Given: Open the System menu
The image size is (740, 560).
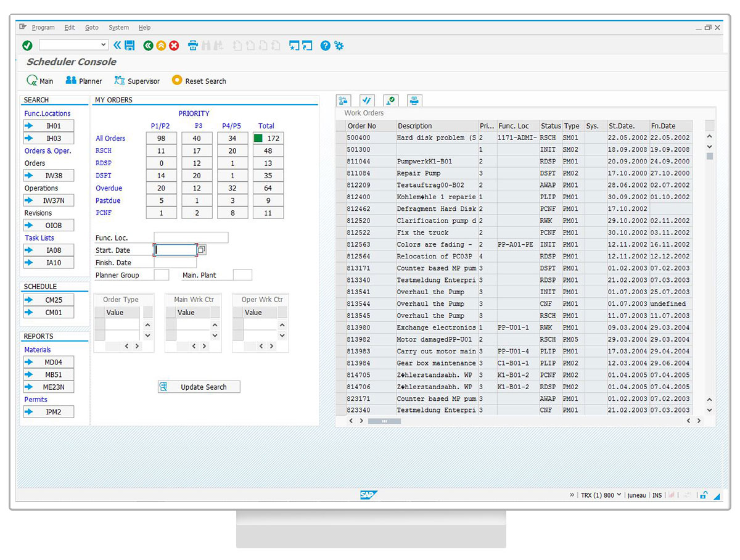Looking at the screenshot, I should pyautogui.click(x=118, y=28).
